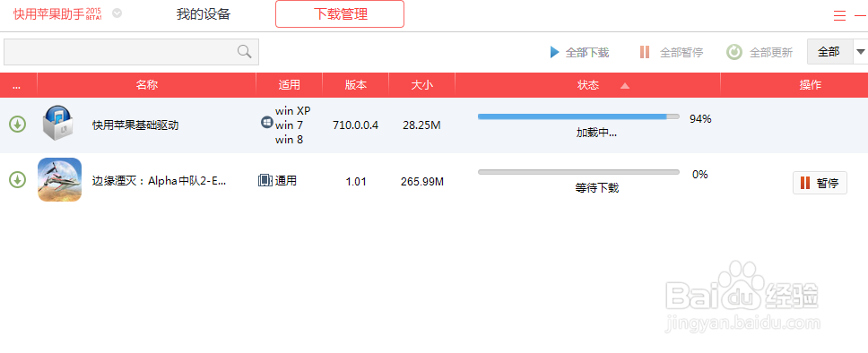This screenshot has width=868, height=353.
Task: Click version 710.0.0.4 cell
Action: click(355, 125)
